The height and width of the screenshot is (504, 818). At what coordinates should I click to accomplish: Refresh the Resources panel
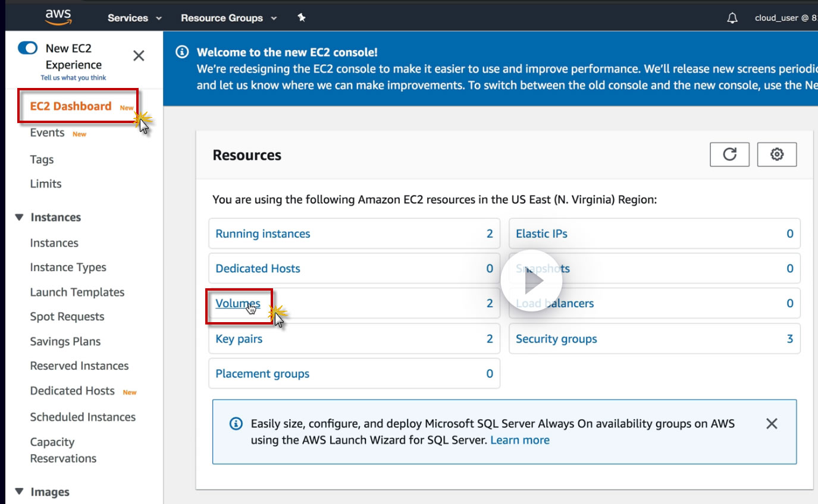pyautogui.click(x=729, y=155)
